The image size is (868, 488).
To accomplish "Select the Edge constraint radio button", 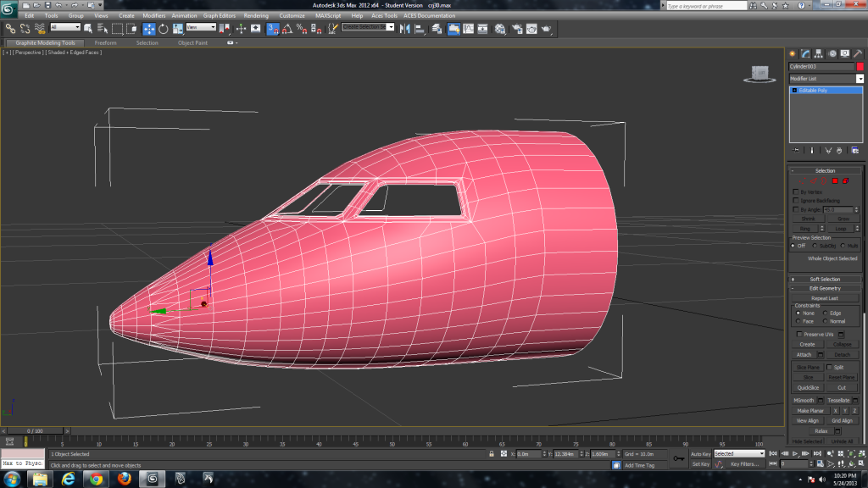I will click(826, 313).
